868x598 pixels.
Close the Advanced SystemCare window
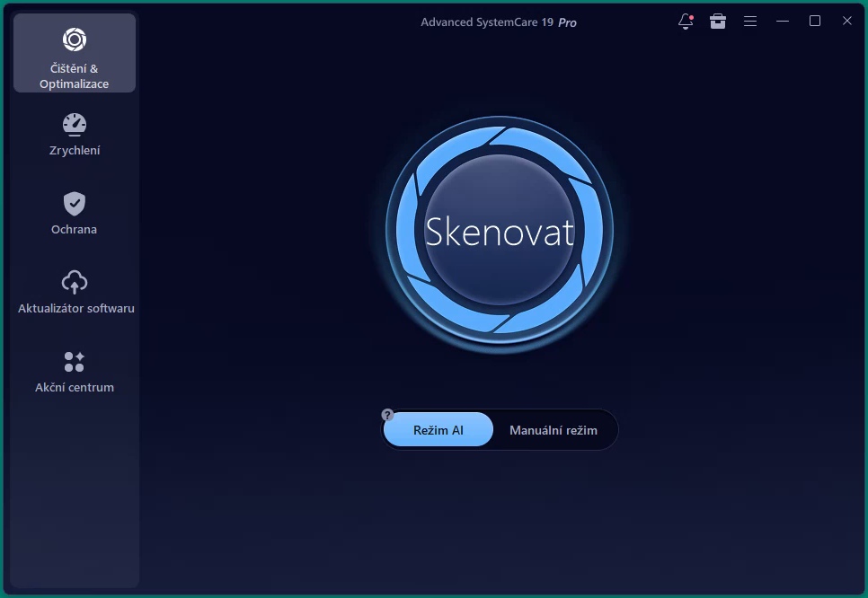(x=846, y=22)
